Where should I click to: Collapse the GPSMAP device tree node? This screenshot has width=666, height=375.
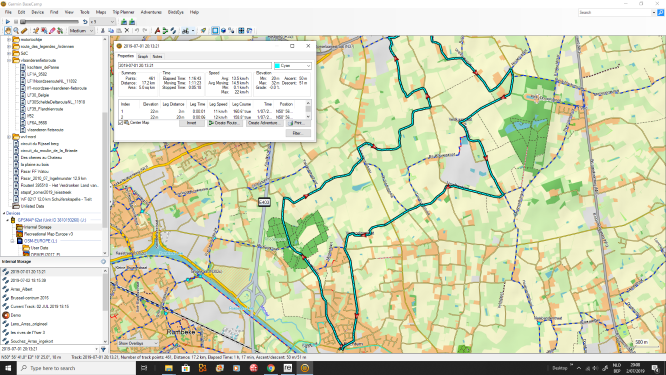(x=7, y=220)
